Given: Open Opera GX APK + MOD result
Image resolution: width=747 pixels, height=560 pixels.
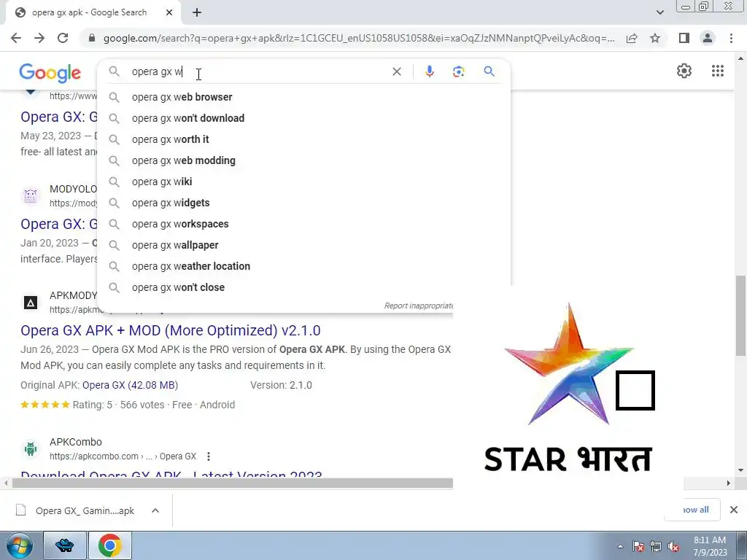Looking at the screenshot, I should tap(171, 330).
